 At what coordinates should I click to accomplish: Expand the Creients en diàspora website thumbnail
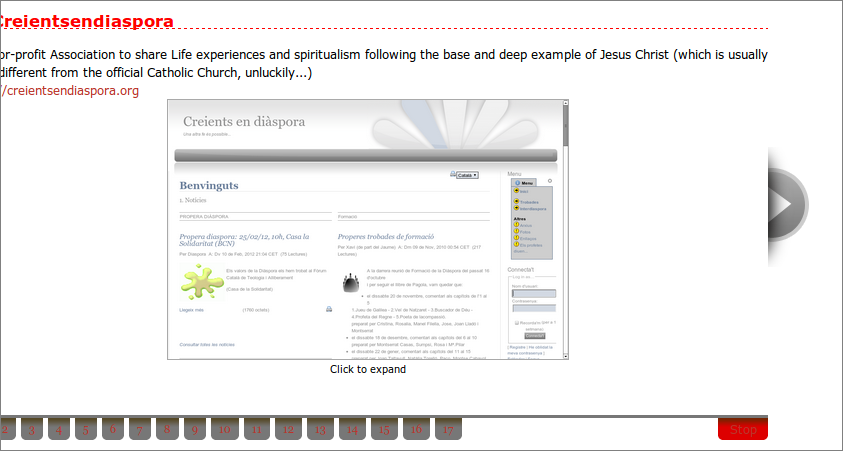pos(367,230)
